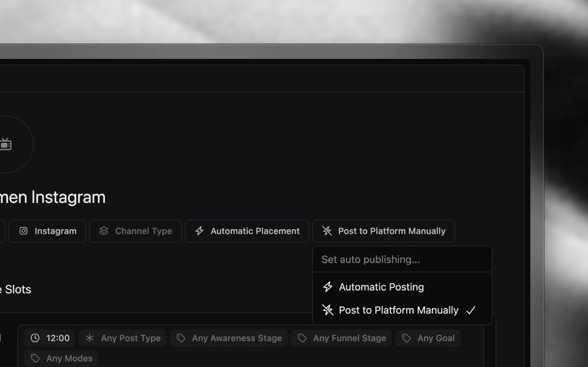588x367 pixels.
Task: Click the Slots section heading
Action: point(16,289)
